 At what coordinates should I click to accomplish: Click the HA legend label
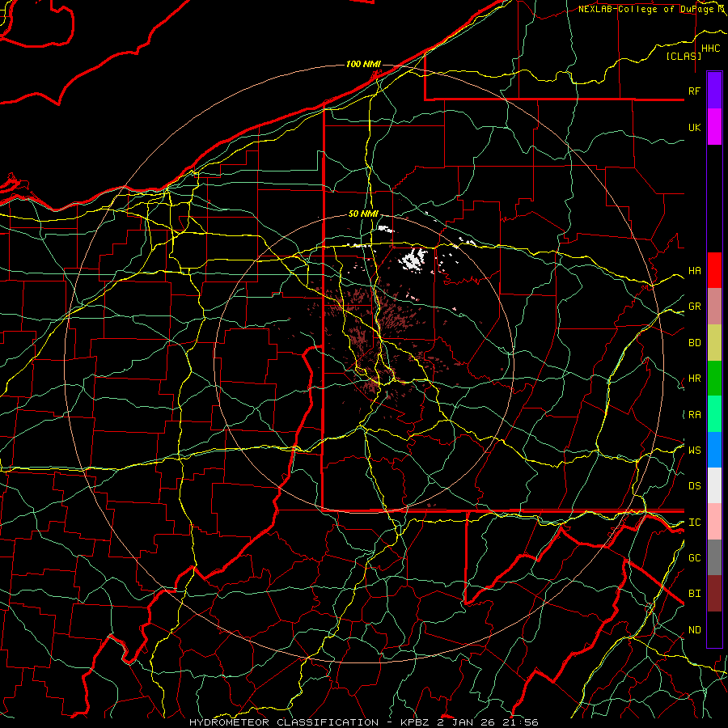[694, 271]
